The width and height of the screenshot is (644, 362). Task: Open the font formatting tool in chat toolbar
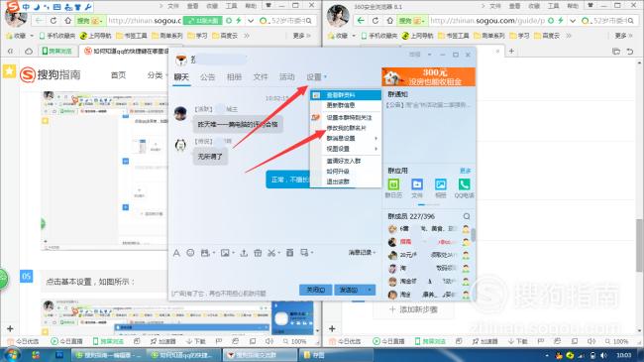(x=176, y=253)
